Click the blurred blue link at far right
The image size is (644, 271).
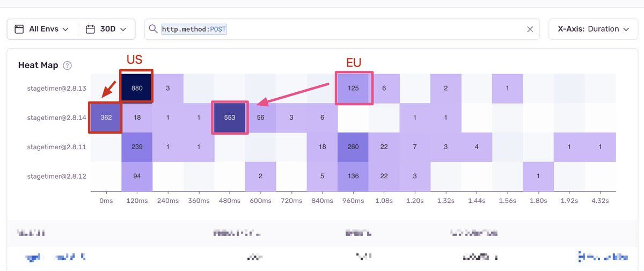pyautogui.click(x=603, y=257)
